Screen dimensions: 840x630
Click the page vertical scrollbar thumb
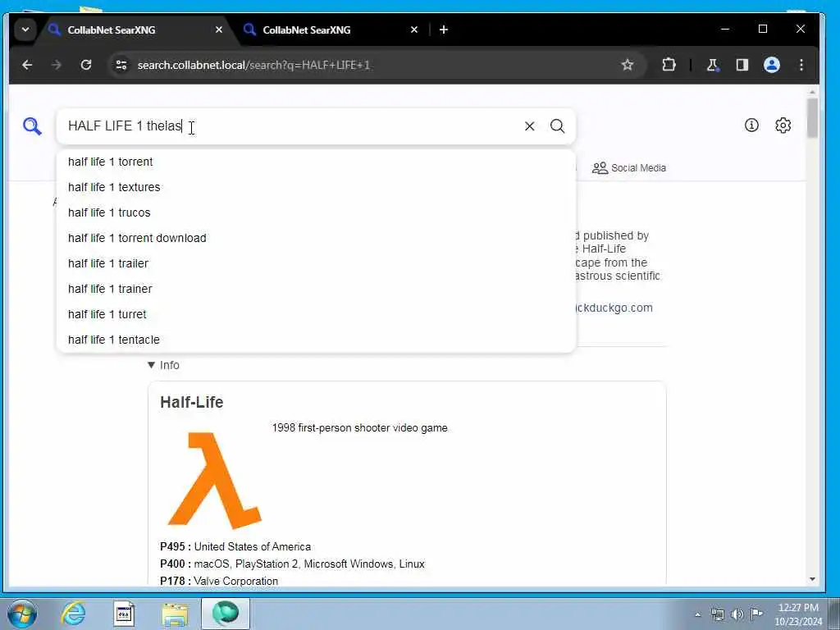(x=813, y=118)
